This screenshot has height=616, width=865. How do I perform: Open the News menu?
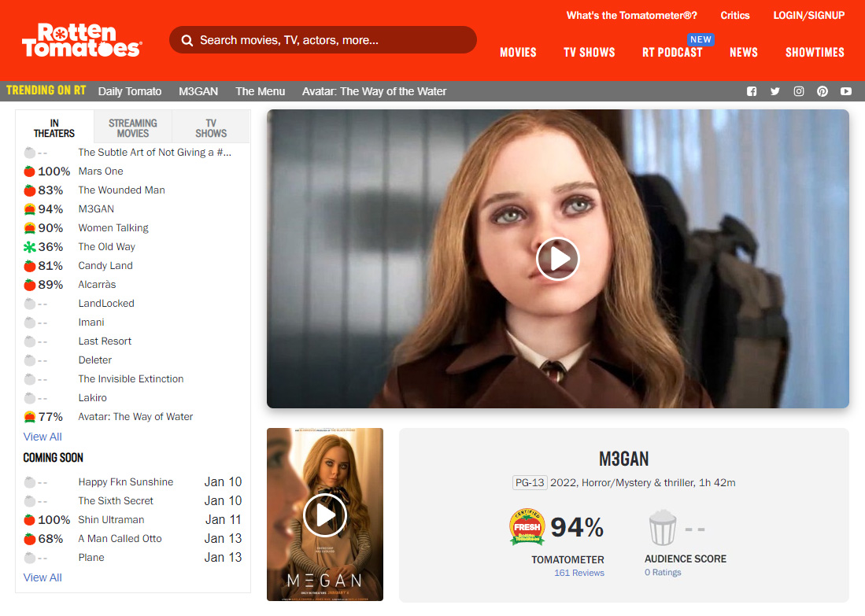(744, 53)
